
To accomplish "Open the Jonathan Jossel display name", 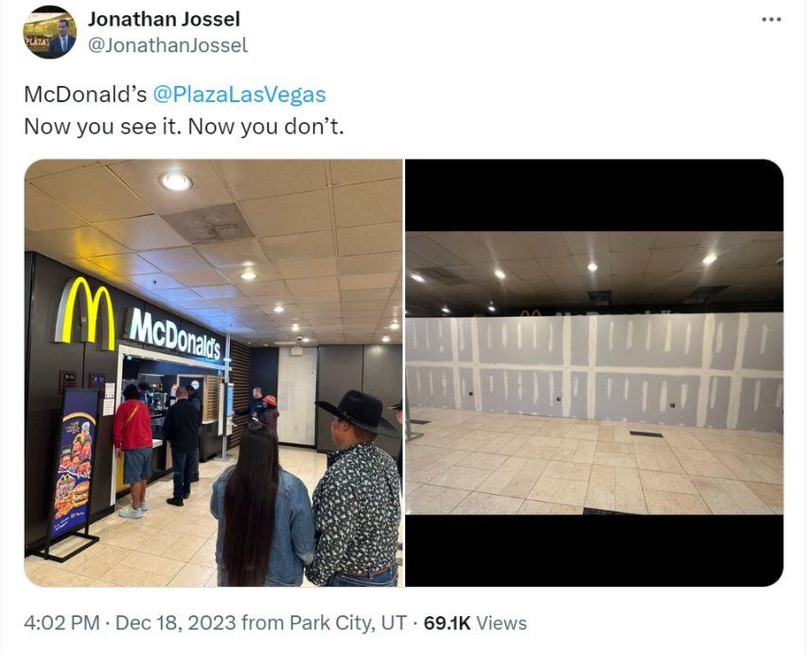I will (164, 19).
